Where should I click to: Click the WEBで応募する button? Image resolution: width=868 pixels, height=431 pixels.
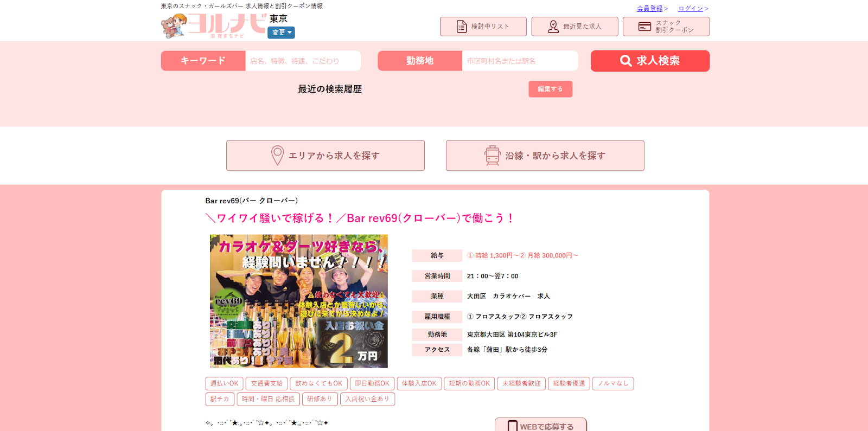541,425
